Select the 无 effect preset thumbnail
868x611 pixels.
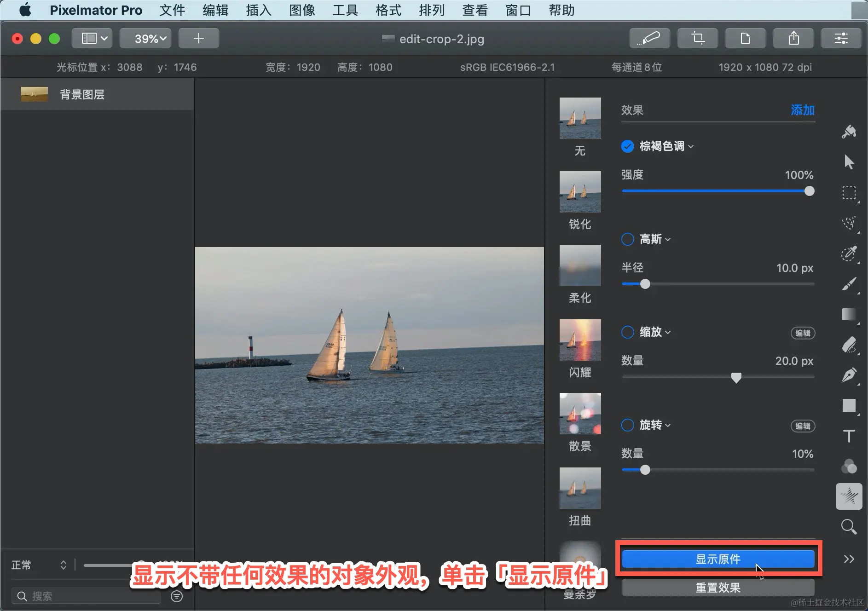click(x=580, y=118)
